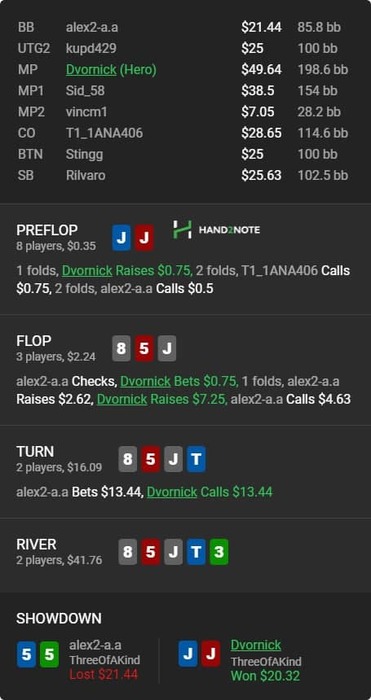Click the red 5 card on the Flop
This screenshot has width=371, height=700.
click(x=144, y=348)
